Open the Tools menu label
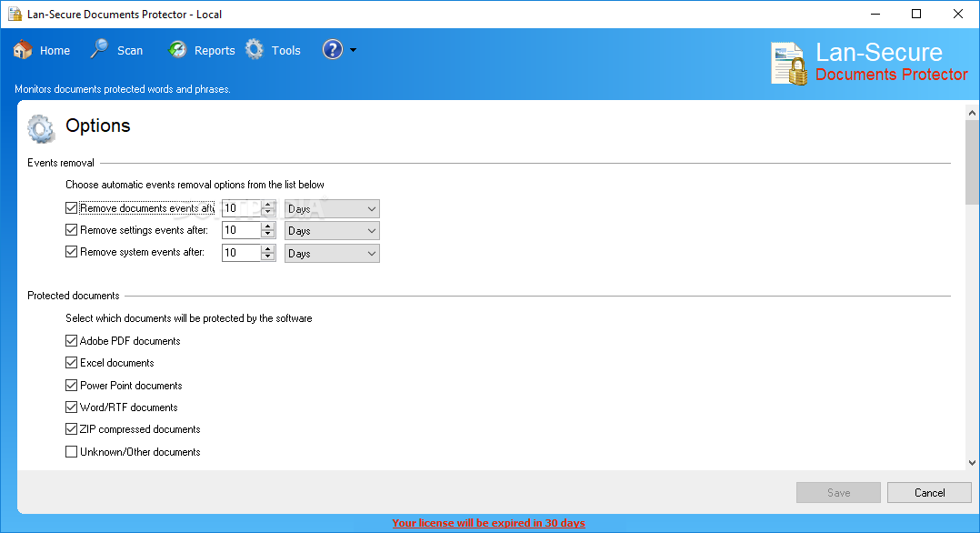980x533 pixels. (x=285, y=51)
